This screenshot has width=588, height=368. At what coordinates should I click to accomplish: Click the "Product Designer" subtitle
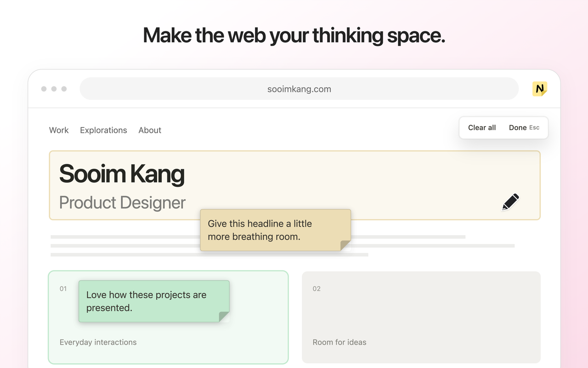[122, 202]
